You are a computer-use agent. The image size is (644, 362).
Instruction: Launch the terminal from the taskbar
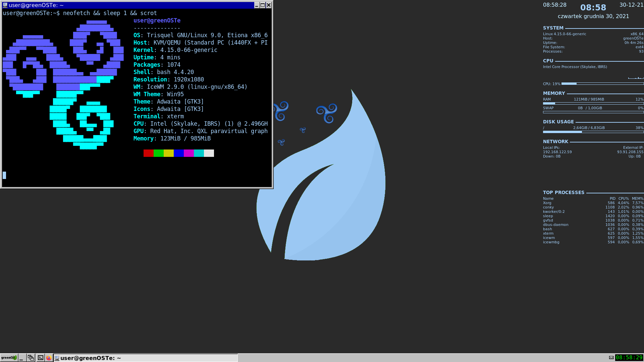pos(40,358)
